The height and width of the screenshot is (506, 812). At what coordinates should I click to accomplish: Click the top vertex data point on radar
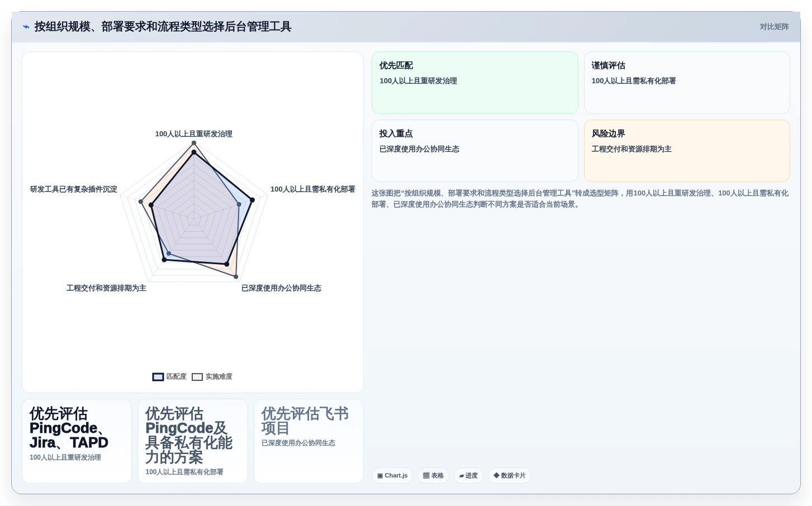(194, 143)
